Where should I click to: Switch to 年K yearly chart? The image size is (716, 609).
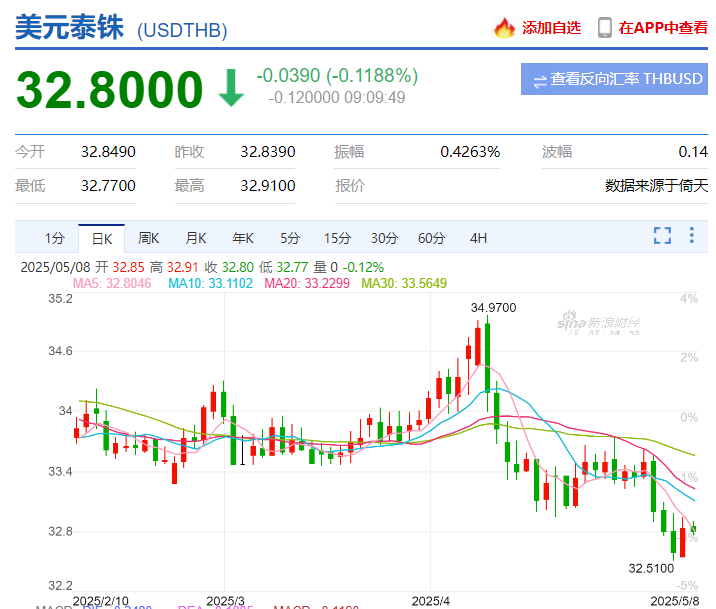(243, 238)
